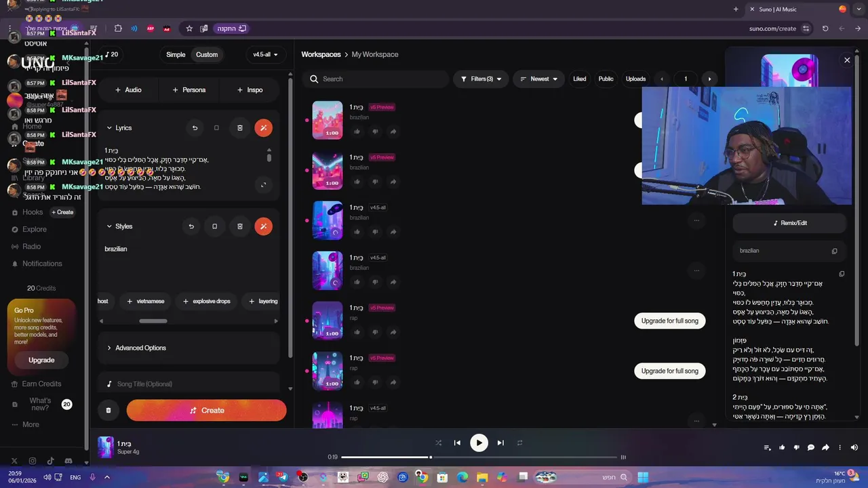Copy the lyrics in the song details panel
The image size is (868, 488).
tap(842, 274)
